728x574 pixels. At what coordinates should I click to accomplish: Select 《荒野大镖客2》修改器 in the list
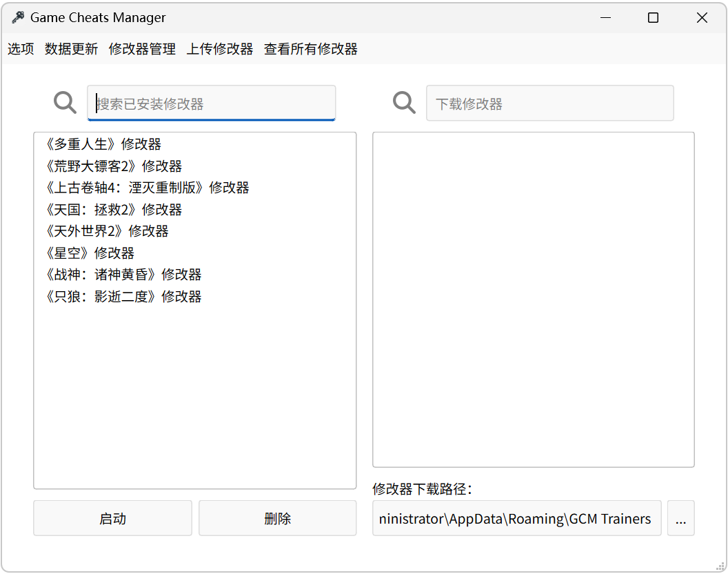[x=195, y=166]
